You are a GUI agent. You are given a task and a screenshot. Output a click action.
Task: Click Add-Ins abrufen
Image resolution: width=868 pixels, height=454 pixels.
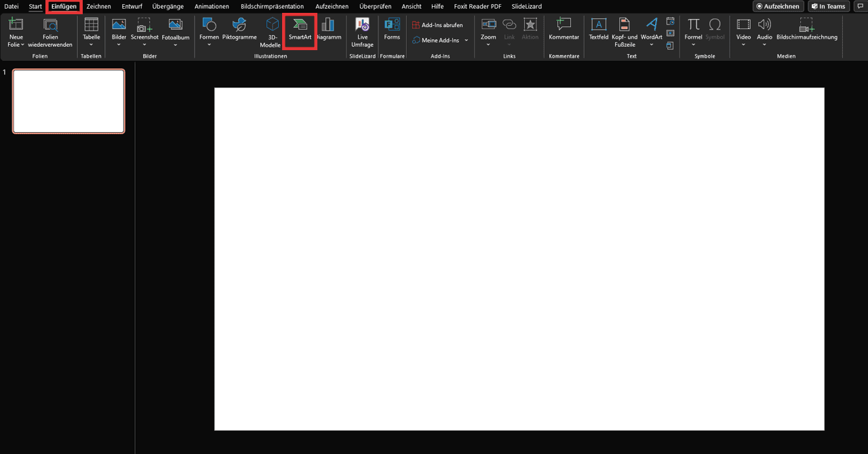[x=437, y=25]
